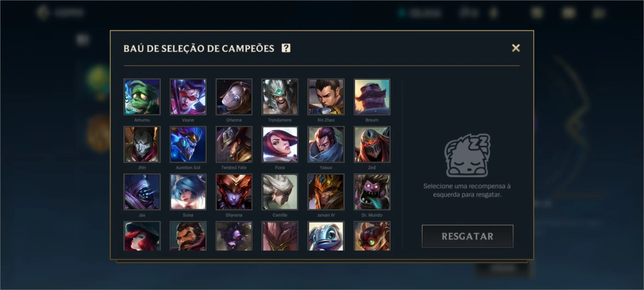This screenshot has height=290, width=644.
Task: Select the Sona champion portrait
Action: tap(188, 192)
